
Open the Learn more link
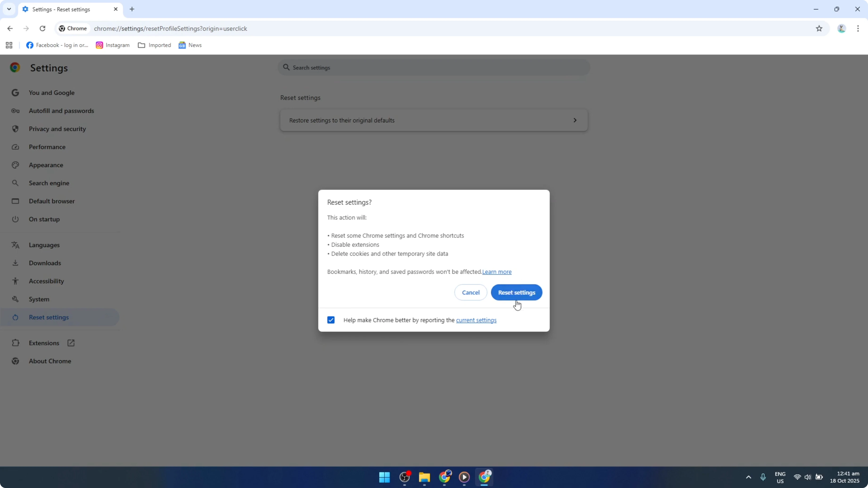point(497,271)
